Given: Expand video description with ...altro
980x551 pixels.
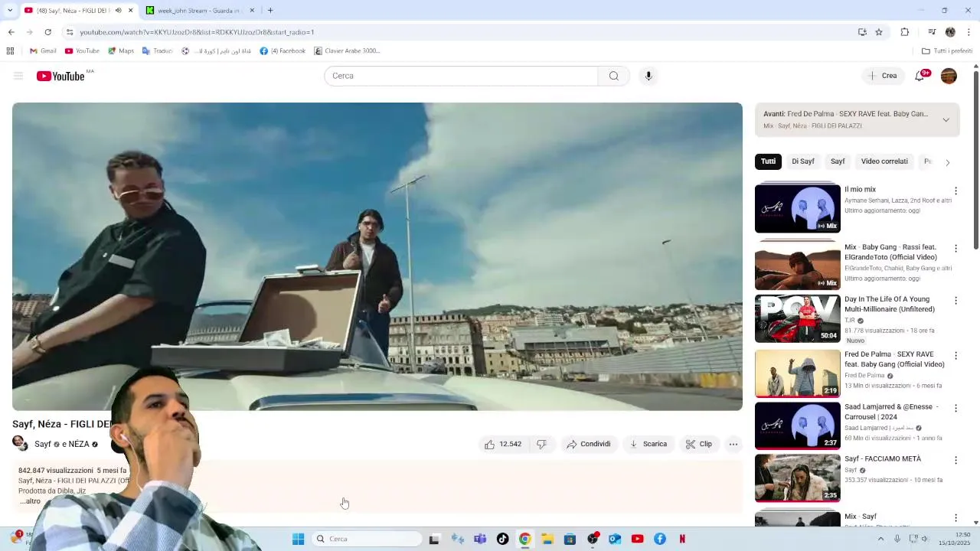Looking at the screenshot, I should tap(31, 501).
